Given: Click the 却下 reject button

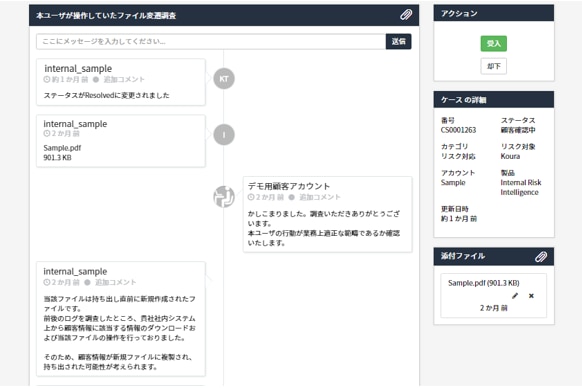Looking at the screenshot, I should click(494, 66).
